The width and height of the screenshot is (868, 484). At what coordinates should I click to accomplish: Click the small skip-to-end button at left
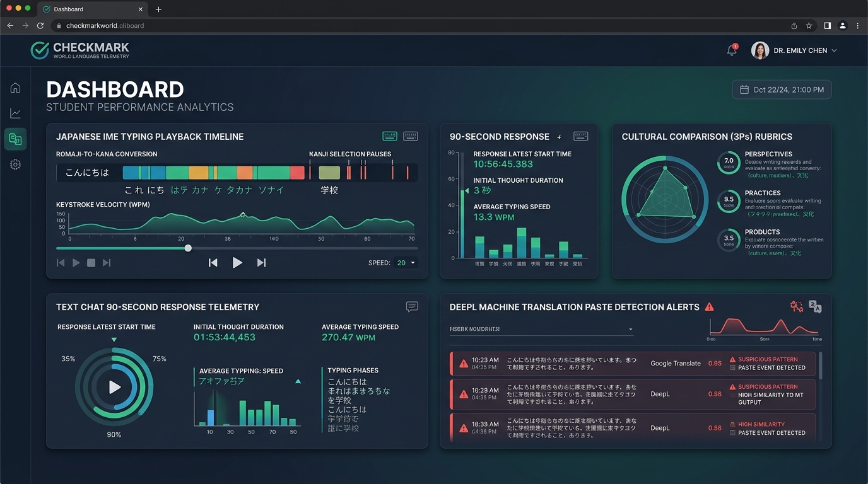(x=107, y=263)
